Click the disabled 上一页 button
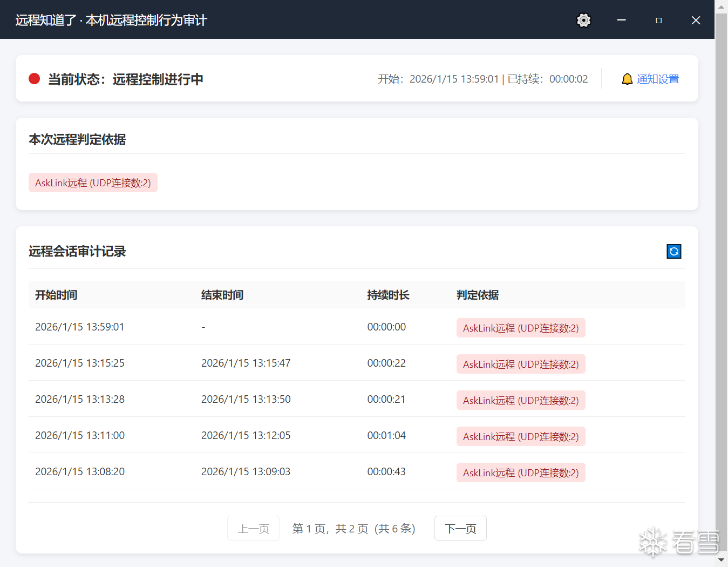 pyautogui.click(x=254, y=528)
